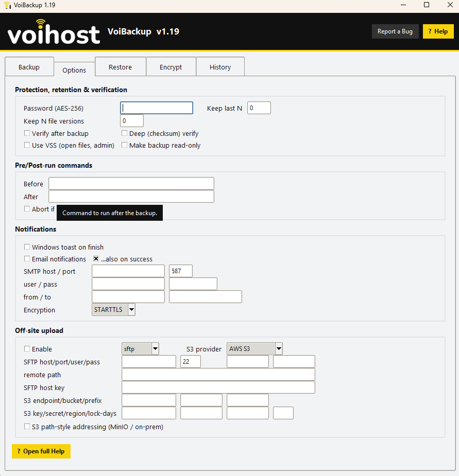Click the 'Notifications' section heading

[36, 229]
